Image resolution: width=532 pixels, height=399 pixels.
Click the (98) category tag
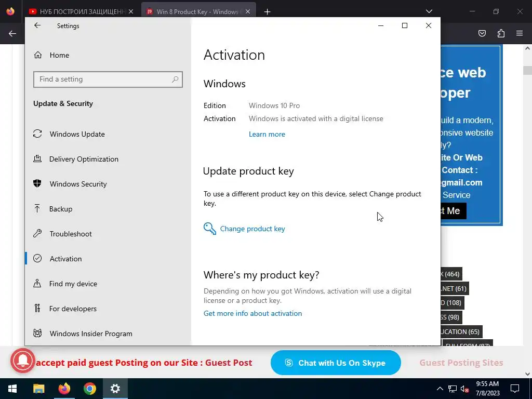click(451, 317)
